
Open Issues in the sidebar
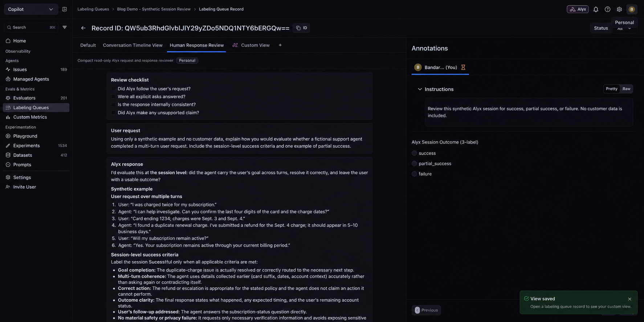coord(36,69)
